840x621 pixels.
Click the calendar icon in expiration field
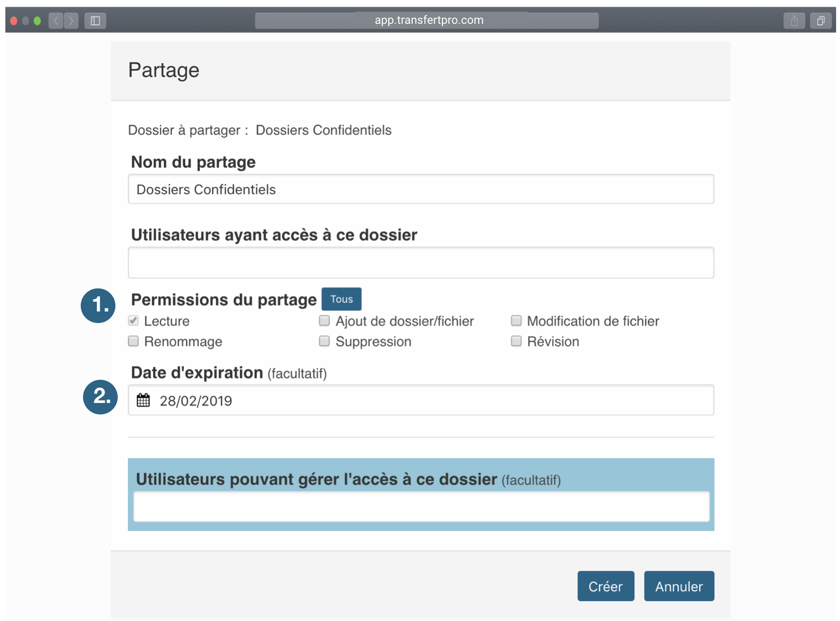pyautogui.click(x=143, y=400)
